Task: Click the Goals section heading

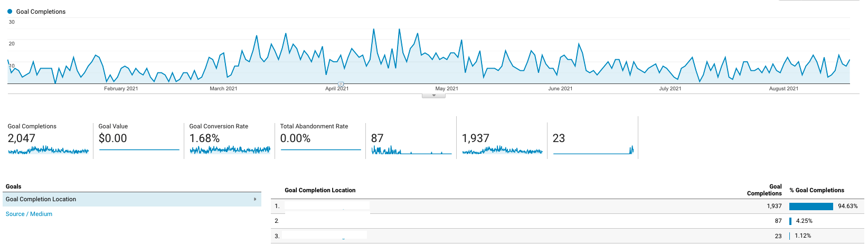Action: 14,186
